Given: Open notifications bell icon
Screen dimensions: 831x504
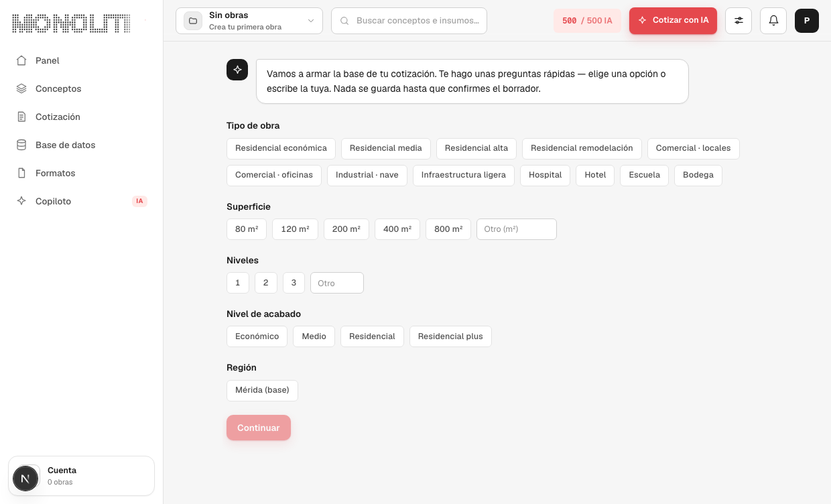Looking at the screenshot, I should [773, 21].
